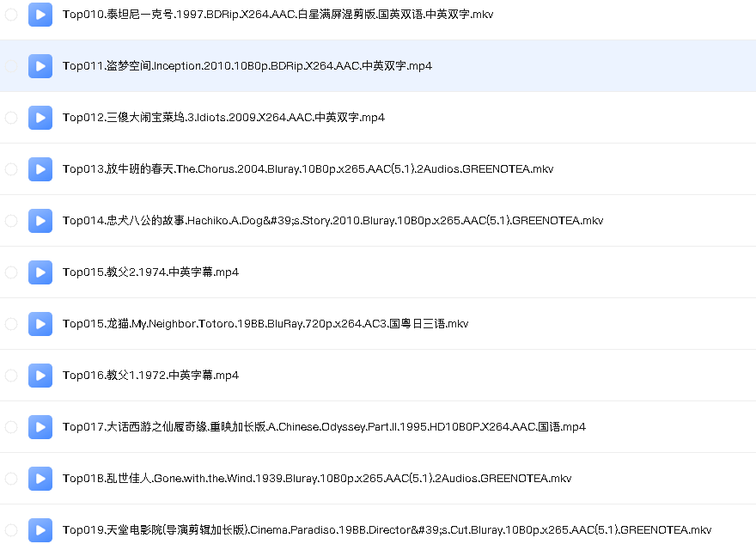
Task: Tick checkbox for Top012 3.Idiots file
Action: [x=11, y=118]
